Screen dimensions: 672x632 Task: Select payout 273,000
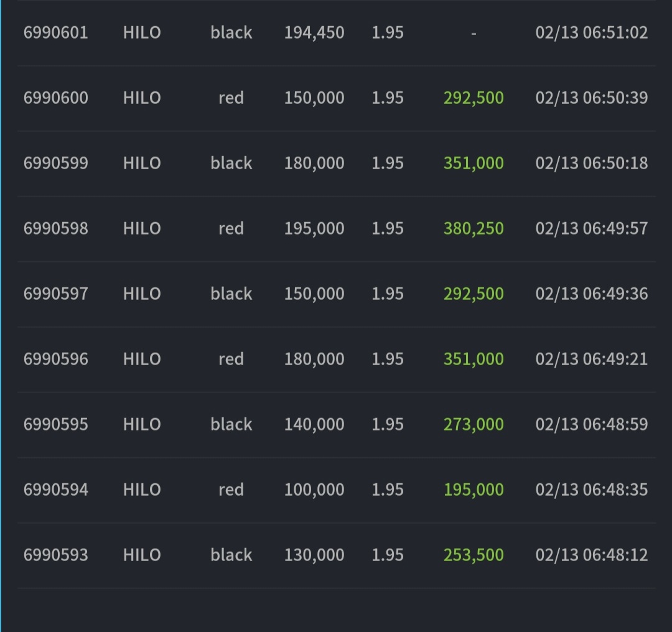[x=474, y=425]
